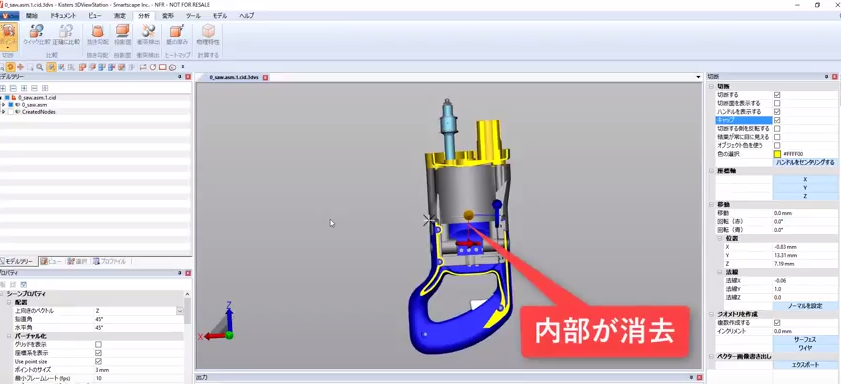Click the クイック比較 quick compare icon

(36, 35)
